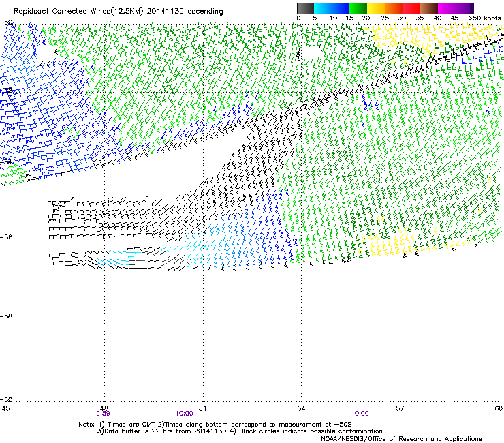Click the yellow 20-25 knots legend swatch
The image size is (504, 443).
coord(376,8)
